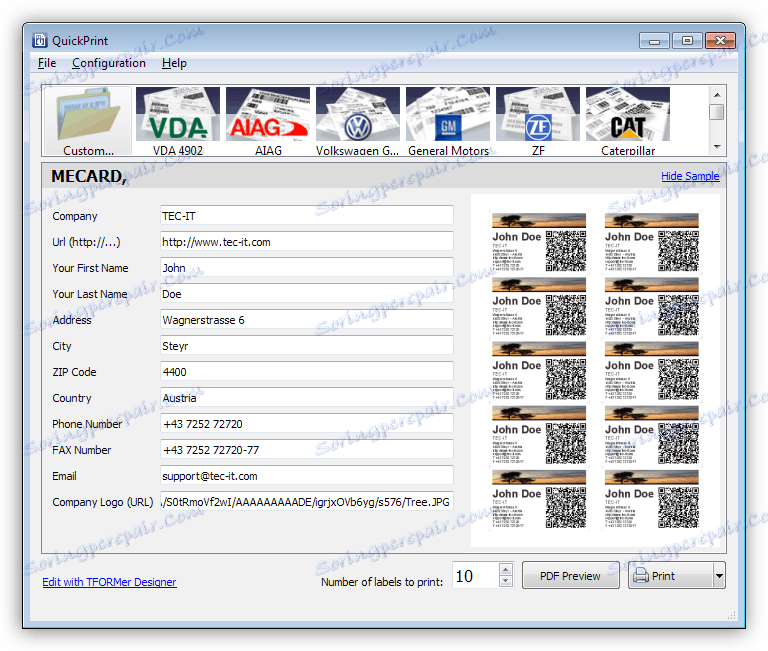Decrease number of labels with down arrow
Screen dimensions: 768x651
tap(506, 581)
